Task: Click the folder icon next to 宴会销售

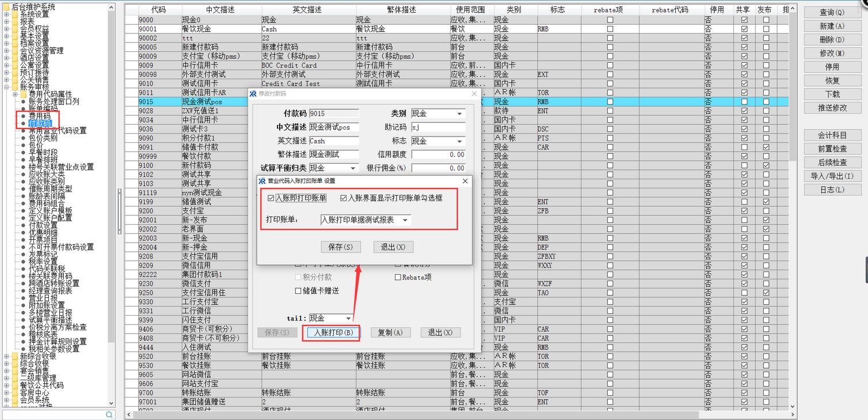Action: pos(15,370)
